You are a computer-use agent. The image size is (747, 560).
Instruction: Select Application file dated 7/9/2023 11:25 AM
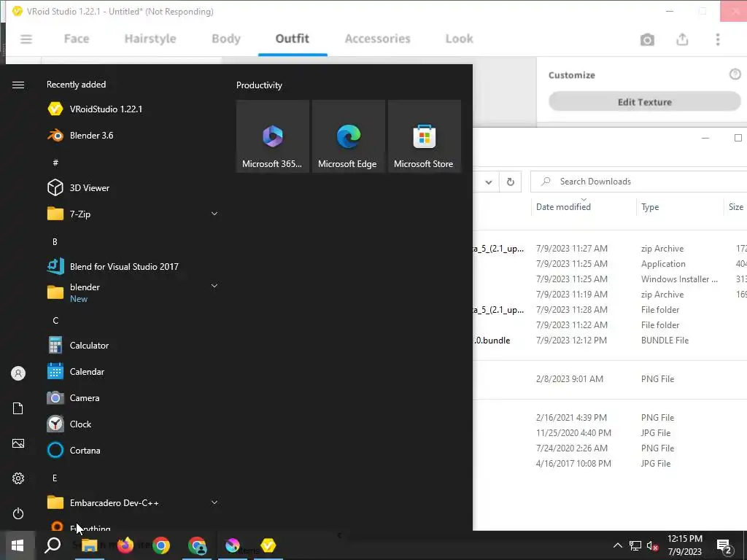[610, 264]
